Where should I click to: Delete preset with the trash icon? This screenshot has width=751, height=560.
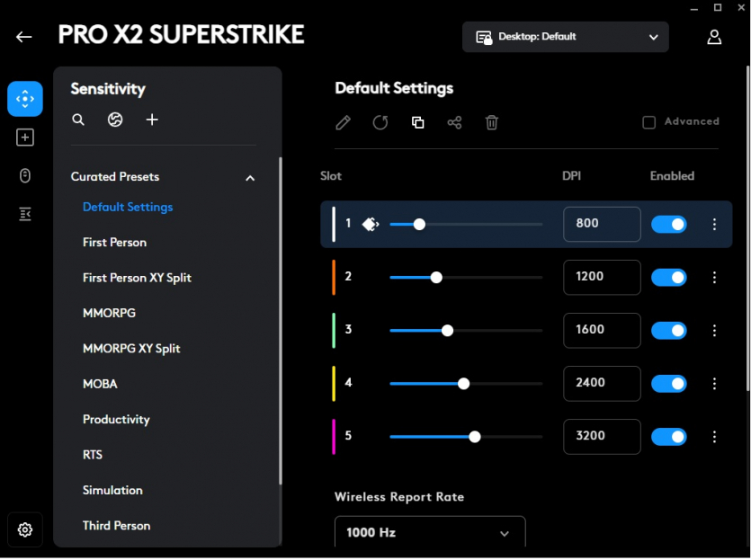(492, 122)
